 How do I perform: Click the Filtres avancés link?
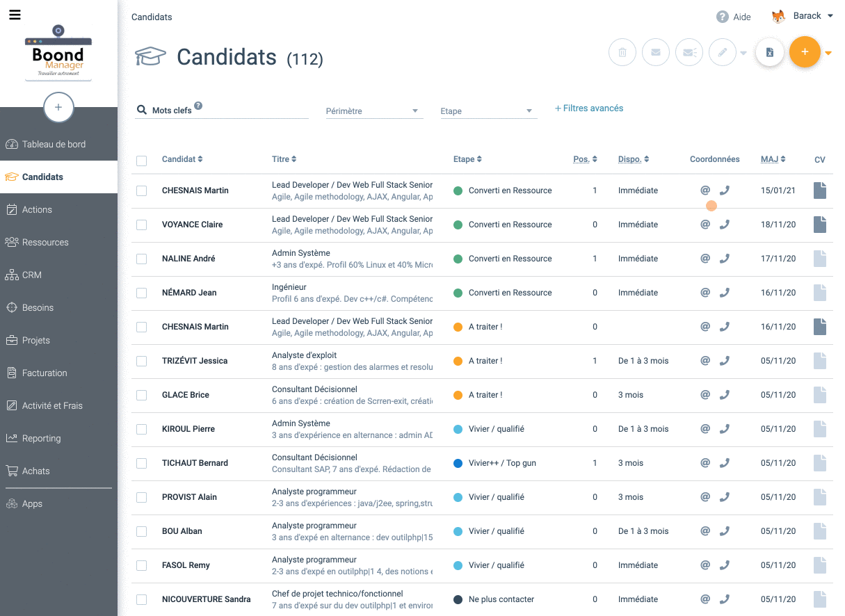pos(589,108)
